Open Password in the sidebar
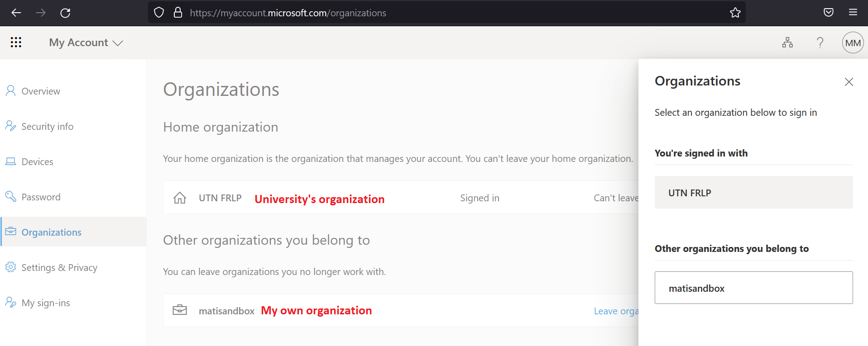The height and width of the screenshot is (346, 868). pos(73,197)
